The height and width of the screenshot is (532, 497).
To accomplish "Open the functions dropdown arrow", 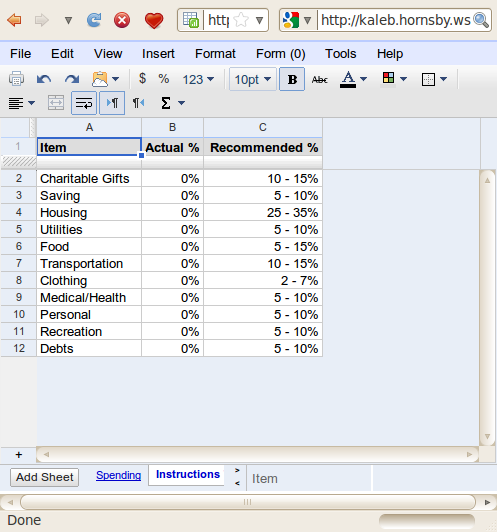I will 181,103.
